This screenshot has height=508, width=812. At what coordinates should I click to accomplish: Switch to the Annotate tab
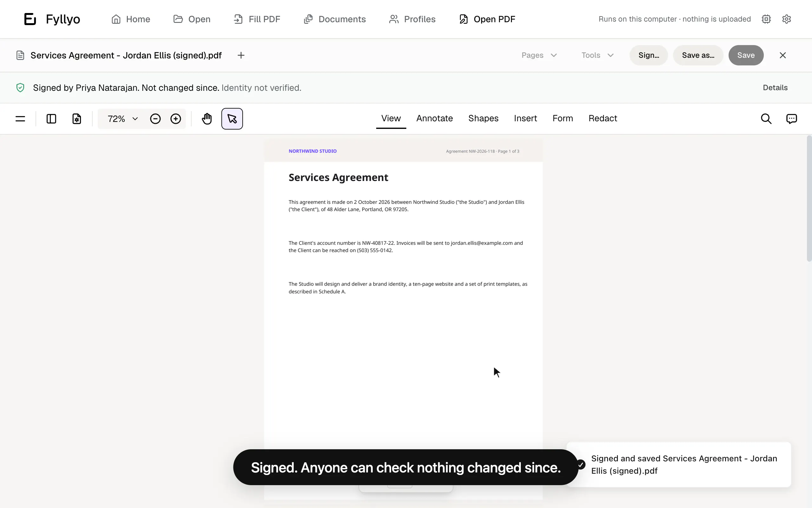435,118
